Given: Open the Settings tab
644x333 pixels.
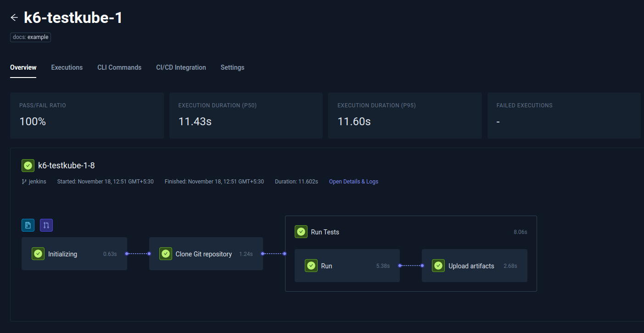Looking at the screenshot, I should coord(232,67).
